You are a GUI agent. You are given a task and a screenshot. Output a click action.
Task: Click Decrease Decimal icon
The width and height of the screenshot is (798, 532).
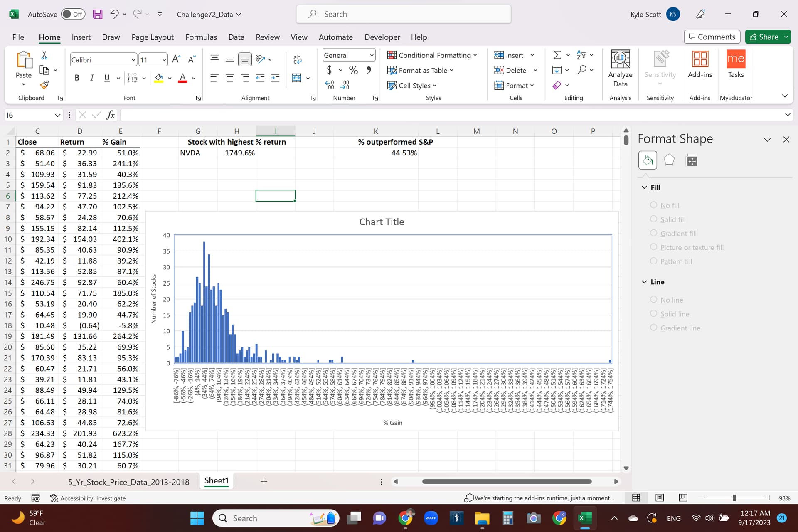[345, 85]
